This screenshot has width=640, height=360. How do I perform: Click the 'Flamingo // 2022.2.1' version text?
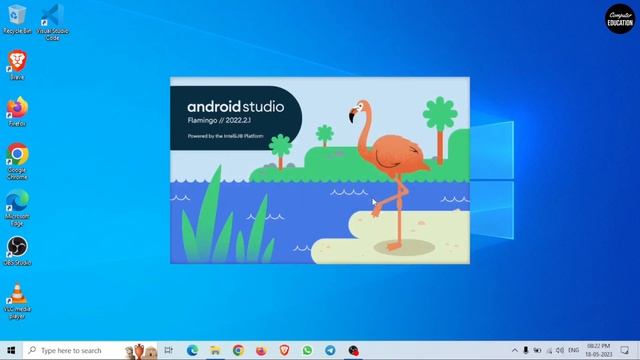[x=219, y=120]
